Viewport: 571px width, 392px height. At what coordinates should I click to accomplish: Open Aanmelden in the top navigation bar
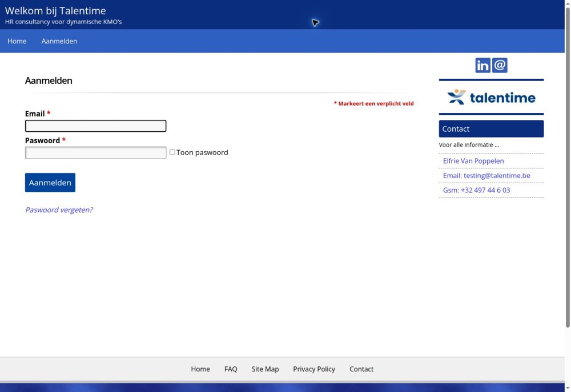(x=59, y=41)
